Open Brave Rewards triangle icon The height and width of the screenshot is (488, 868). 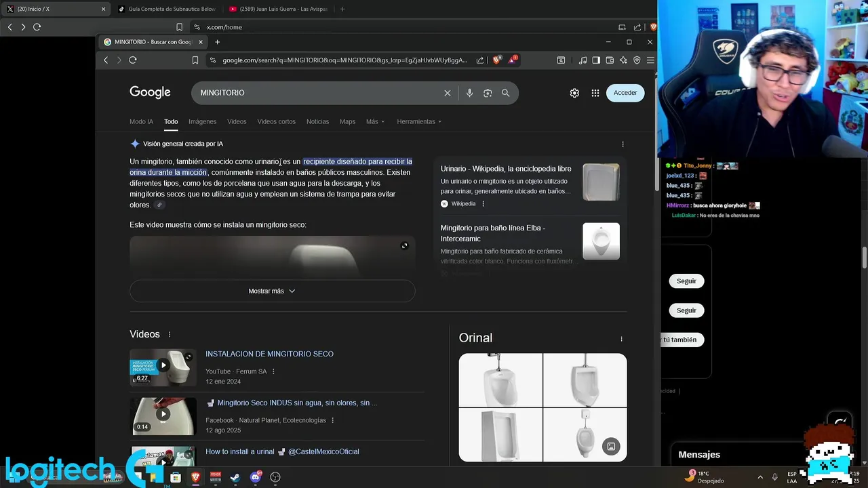[513, 60]
